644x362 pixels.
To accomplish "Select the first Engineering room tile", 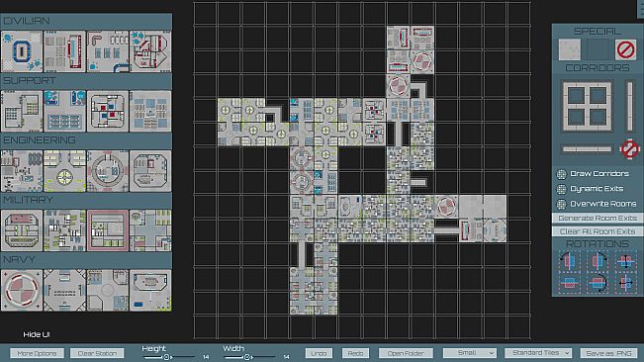I will pyautogui.click(x=22, y=171).
